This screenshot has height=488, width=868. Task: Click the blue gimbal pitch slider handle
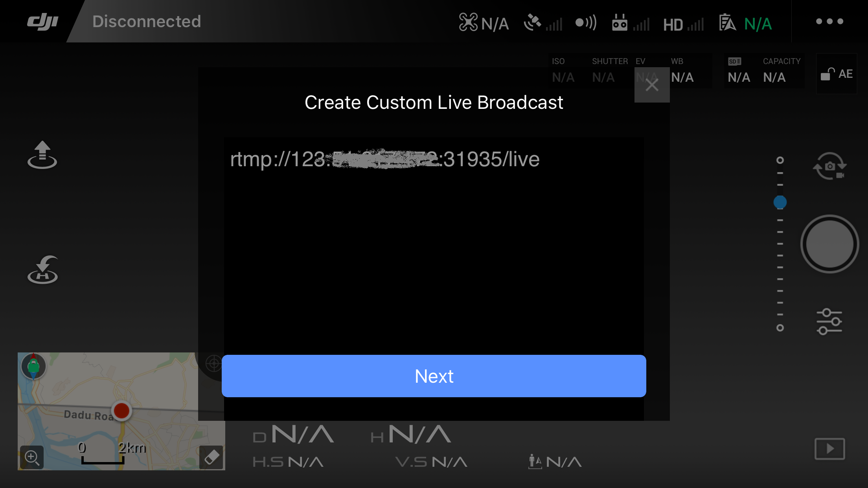tap(780, 202)
